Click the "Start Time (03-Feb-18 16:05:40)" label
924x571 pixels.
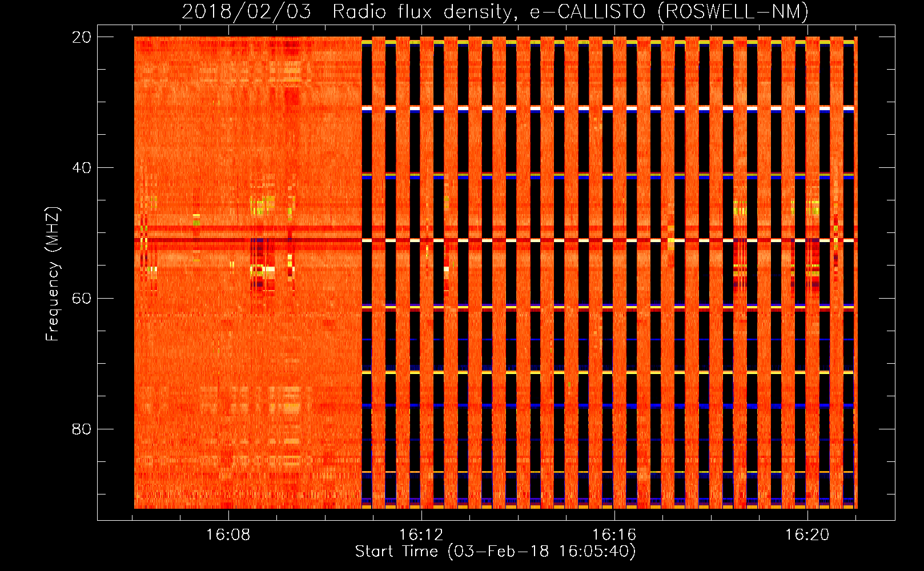(x=495, y=552)
